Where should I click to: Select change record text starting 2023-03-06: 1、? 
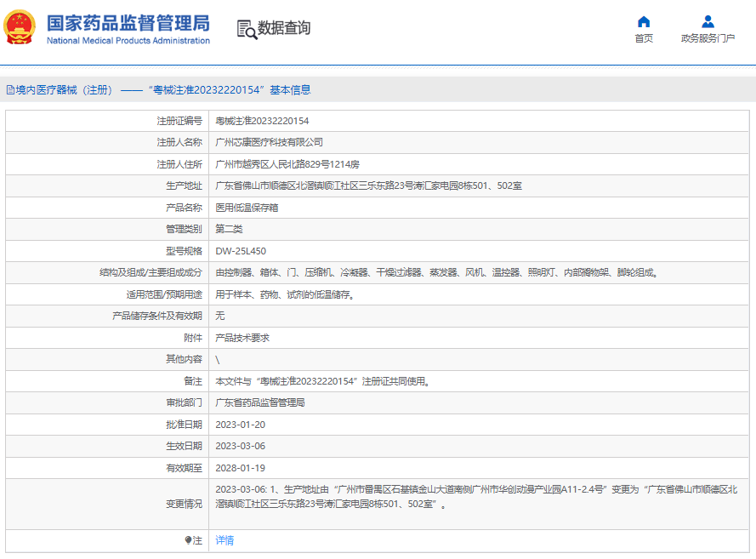(x=476, y=497)
